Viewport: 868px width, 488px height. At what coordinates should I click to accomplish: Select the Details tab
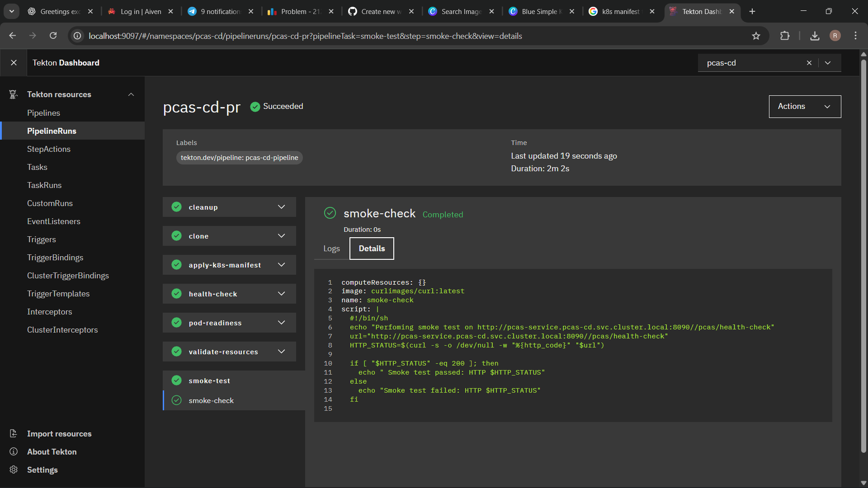(372, 249)
